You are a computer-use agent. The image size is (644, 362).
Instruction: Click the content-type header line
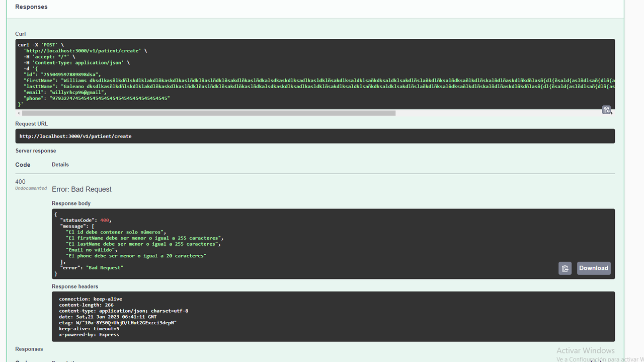(124, 311)
